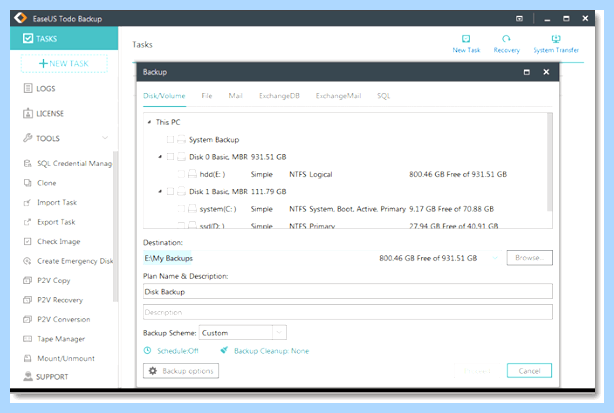Collapse the Disk 1 tree node

pos(160,191)
